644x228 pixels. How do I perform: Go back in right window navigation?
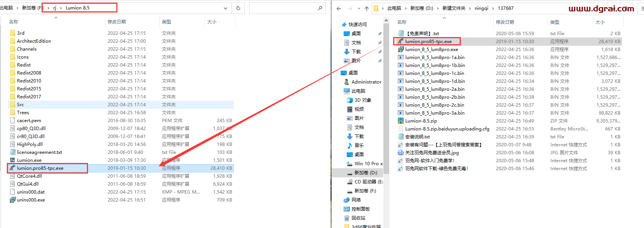(339, 8)
